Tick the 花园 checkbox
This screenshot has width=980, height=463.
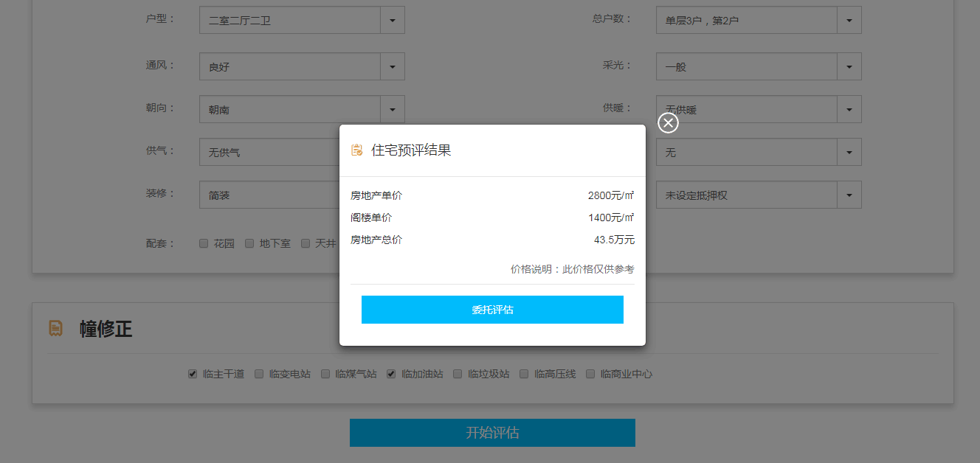tap(204, 243)
